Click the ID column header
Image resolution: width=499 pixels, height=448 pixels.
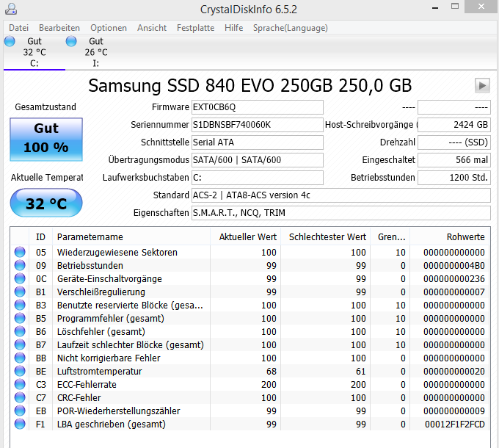click(x=41, y=237)
